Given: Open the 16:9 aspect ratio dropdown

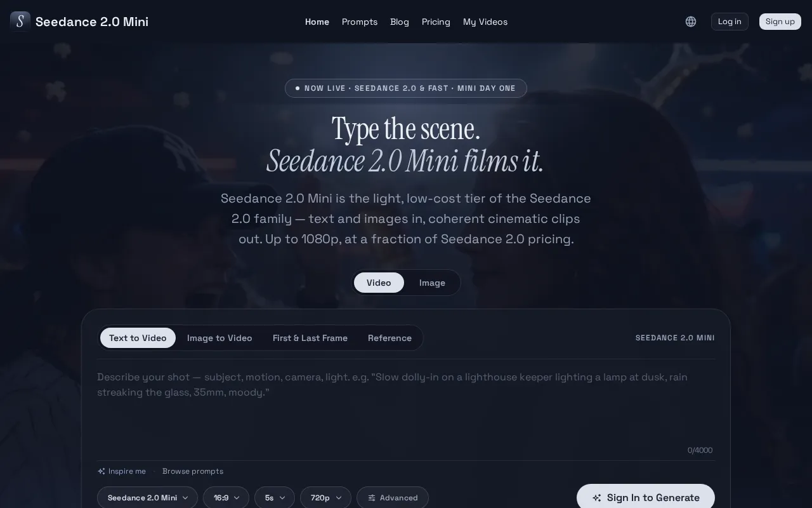Looking at the screenshot, I should pyautogui.click(x=226, y=498).
